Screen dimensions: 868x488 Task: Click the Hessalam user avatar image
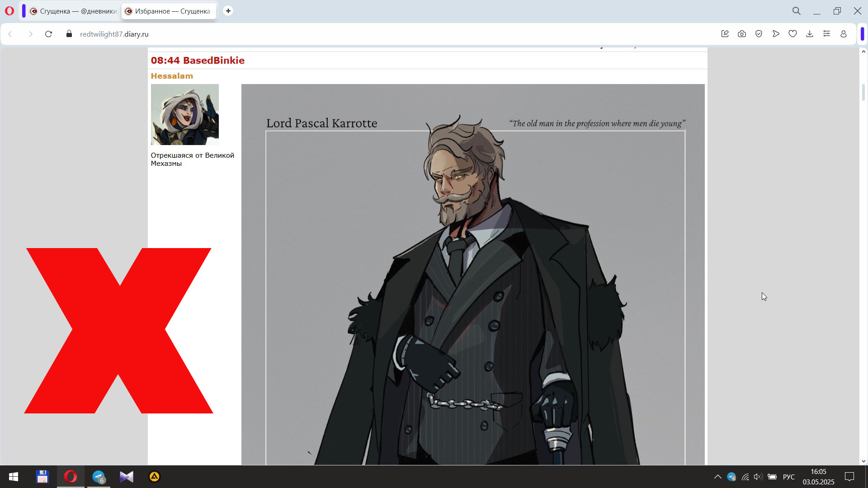click(184, 114)
